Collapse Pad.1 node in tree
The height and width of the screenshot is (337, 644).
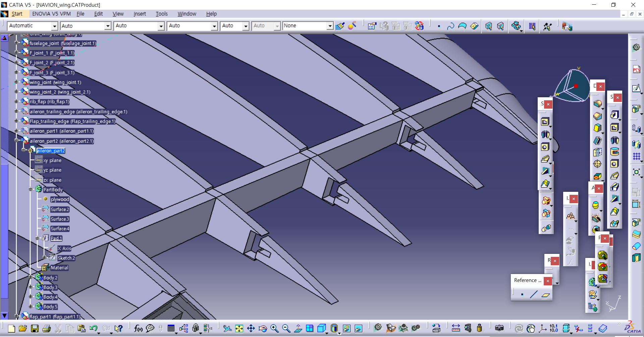tap(38, 238)
